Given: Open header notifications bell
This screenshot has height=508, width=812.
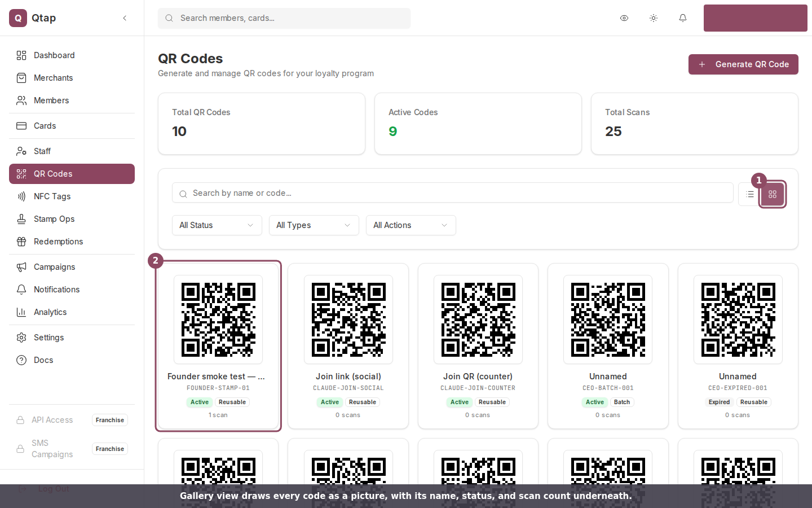Looking at the screenshot, I should pyautogui.click(x=683, y=18).
